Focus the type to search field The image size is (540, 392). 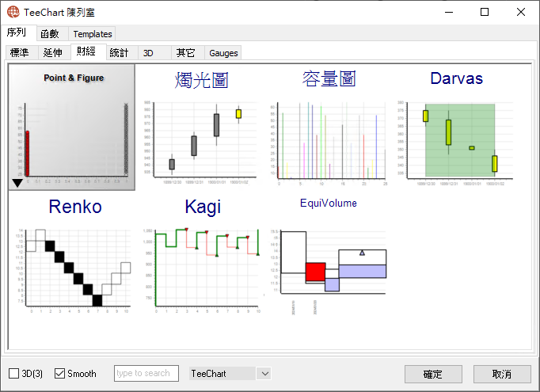tap(146, 374)
